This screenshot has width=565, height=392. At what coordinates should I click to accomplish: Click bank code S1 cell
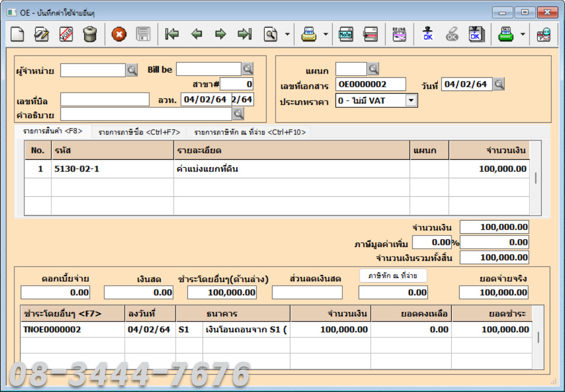pos(189,330)
